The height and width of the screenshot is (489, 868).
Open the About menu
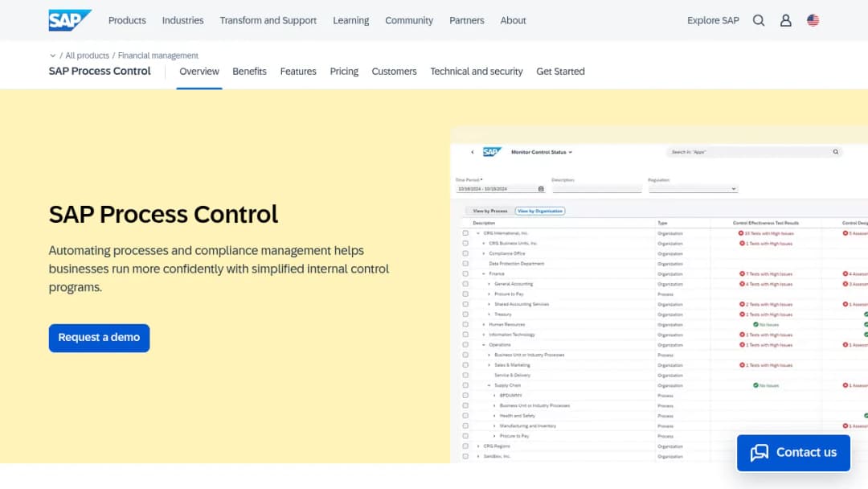point(513,20)
